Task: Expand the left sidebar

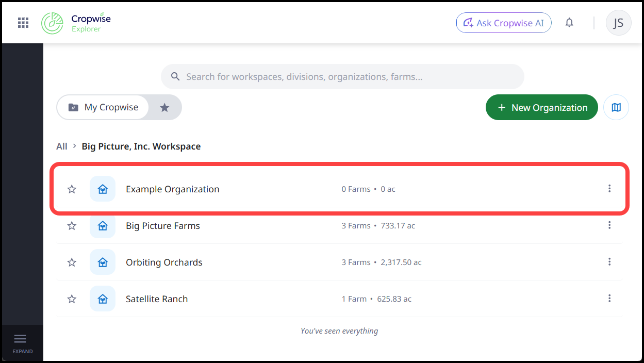Action: coord(23,343)
